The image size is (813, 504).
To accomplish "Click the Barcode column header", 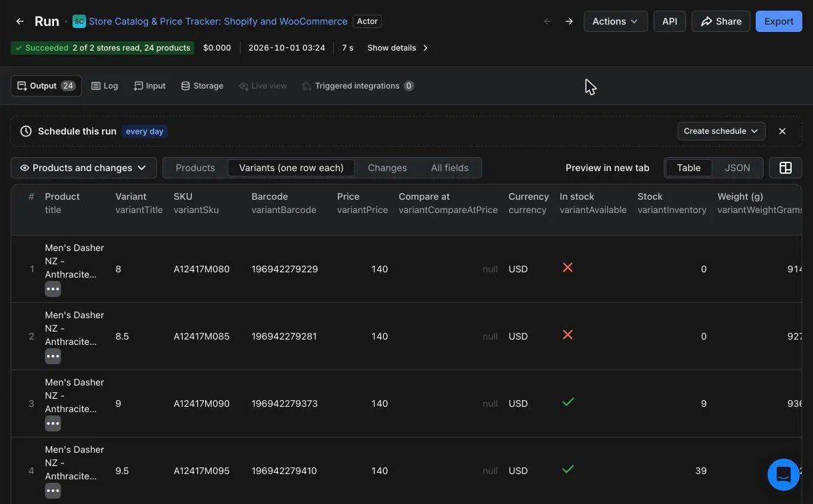I will pyautogui.click(x=284, y=203).
